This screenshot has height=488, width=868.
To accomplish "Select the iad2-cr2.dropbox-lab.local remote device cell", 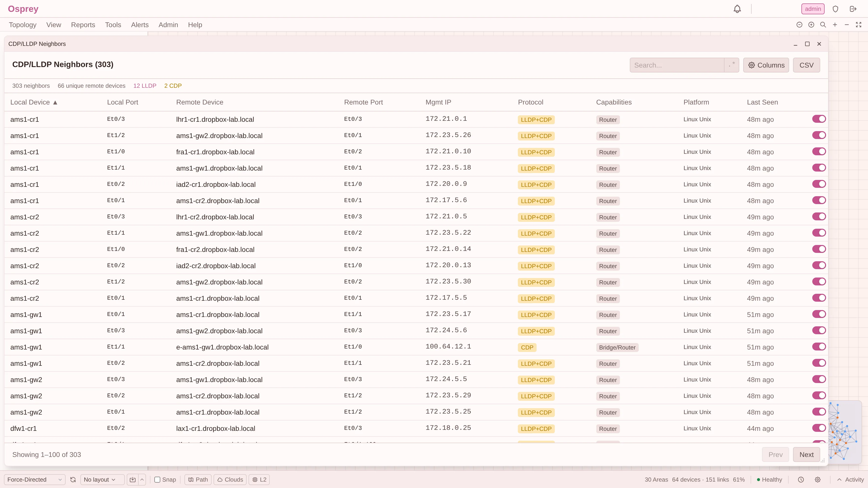I will [x=216, y=266].
